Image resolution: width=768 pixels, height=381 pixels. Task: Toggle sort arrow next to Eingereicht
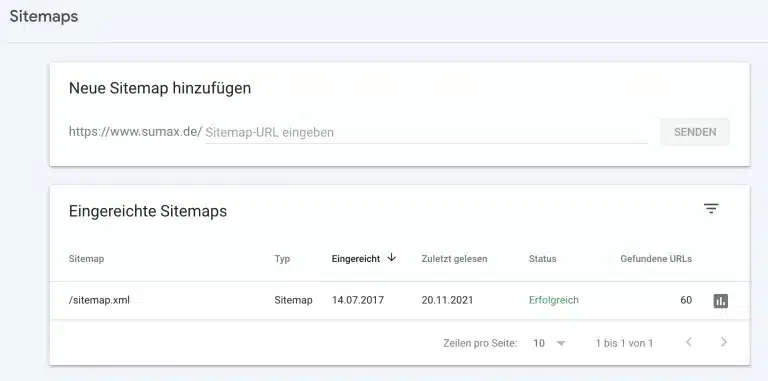point(391,258)
